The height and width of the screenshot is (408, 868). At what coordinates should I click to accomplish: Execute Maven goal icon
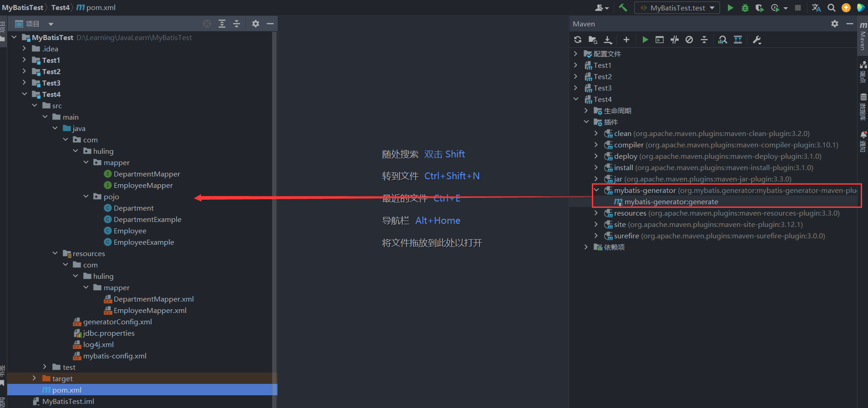pos(660,40)
